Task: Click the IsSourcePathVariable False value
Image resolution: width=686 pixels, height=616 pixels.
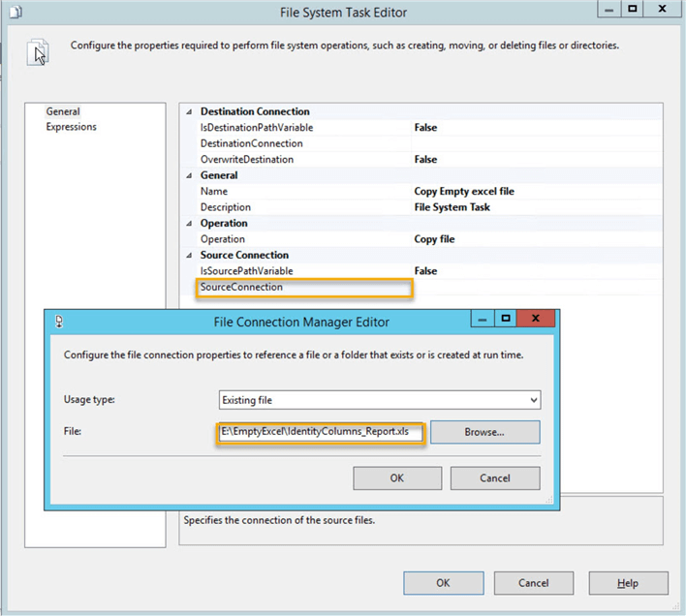Action: coord(425,271)
